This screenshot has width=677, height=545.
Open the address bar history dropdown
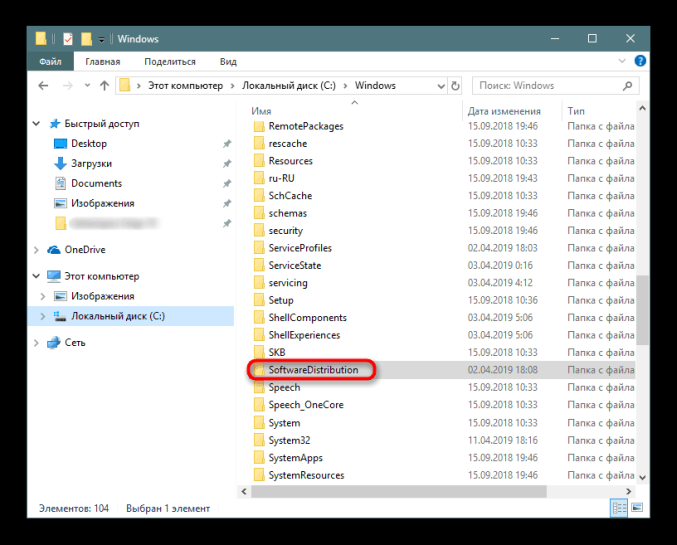click(x=441, y=86)
